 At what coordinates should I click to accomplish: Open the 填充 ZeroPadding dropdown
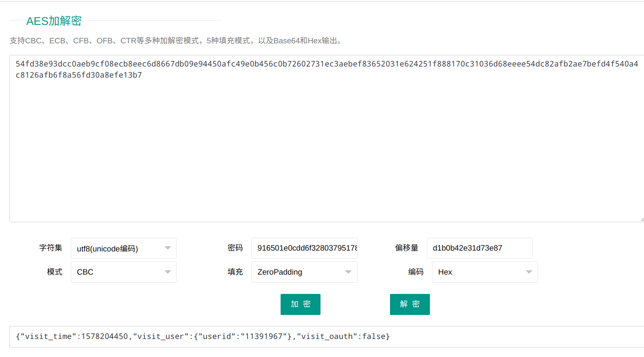tap(304, 272)
